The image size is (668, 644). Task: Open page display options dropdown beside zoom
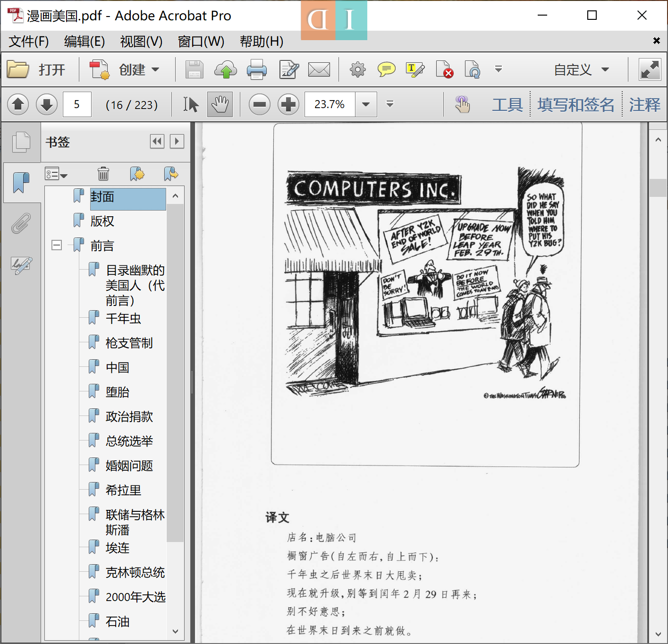(x=390, y=104)
